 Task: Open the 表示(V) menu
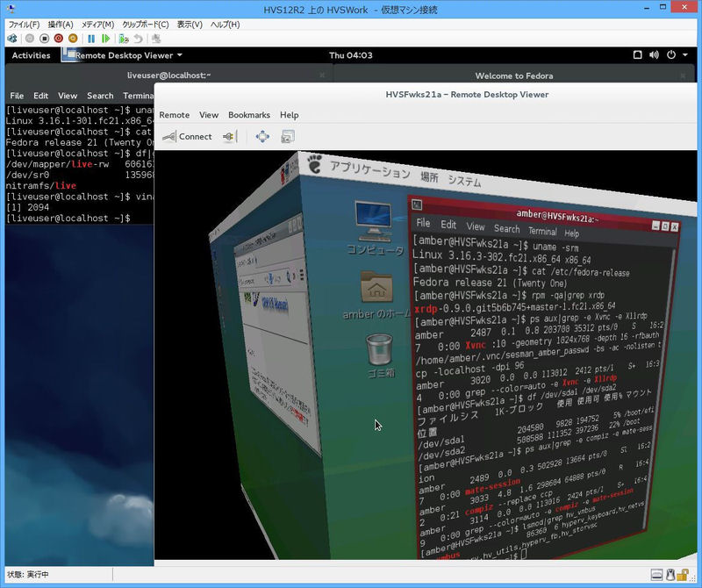click(x=190, y=25)
